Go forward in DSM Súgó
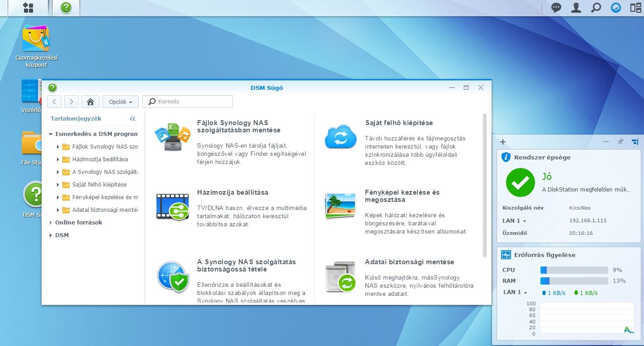This screenshot has height=346, width=644. (x=71, y=102)
